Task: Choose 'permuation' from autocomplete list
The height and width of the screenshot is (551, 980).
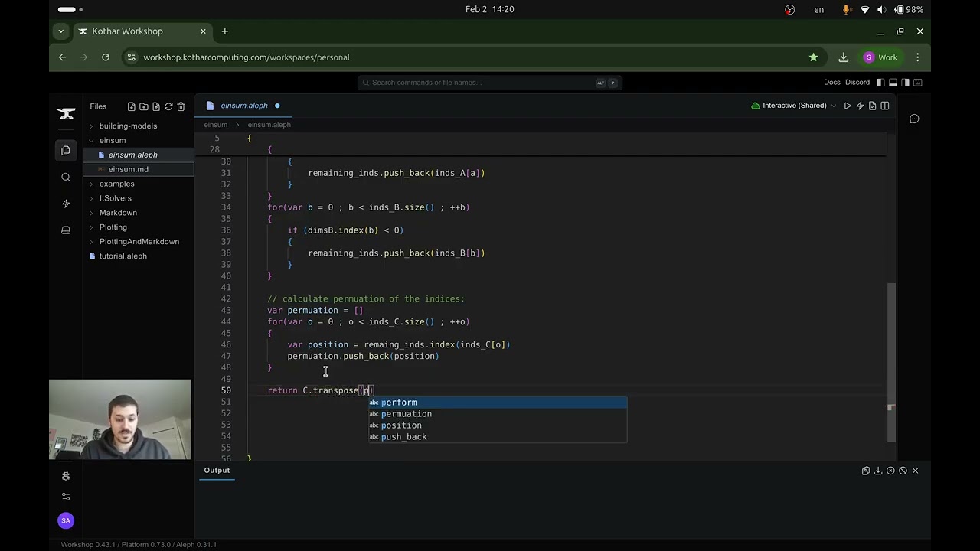Action: click(x=498, y=414)
